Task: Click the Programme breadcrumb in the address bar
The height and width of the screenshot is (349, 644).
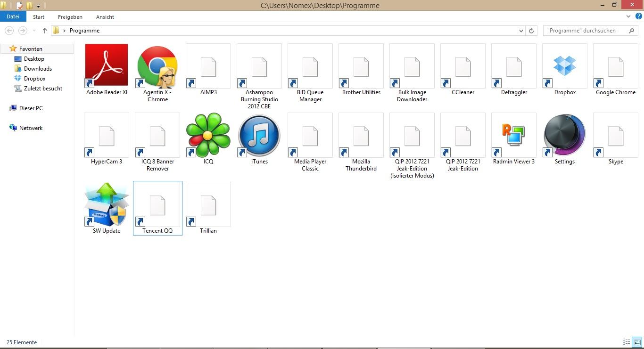Action: [x=84, y=31]
